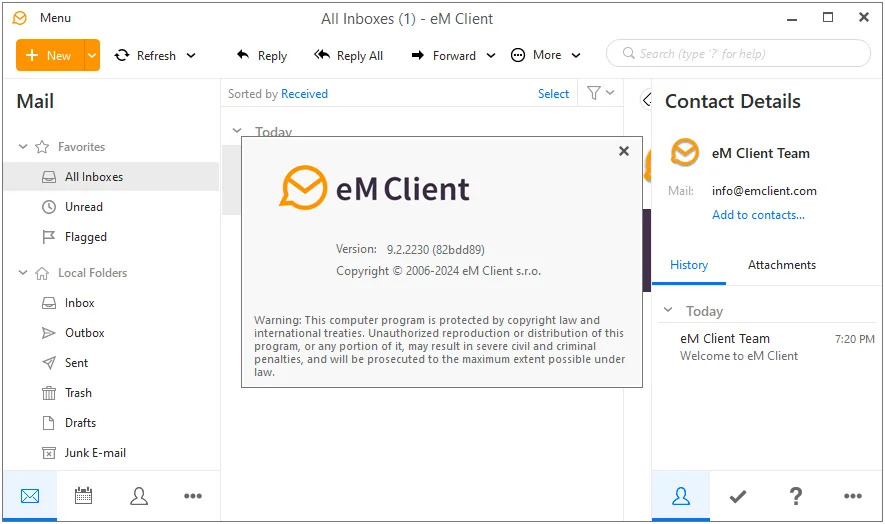Switch to Contacts section icon in left bar

(x=139, y=496)
